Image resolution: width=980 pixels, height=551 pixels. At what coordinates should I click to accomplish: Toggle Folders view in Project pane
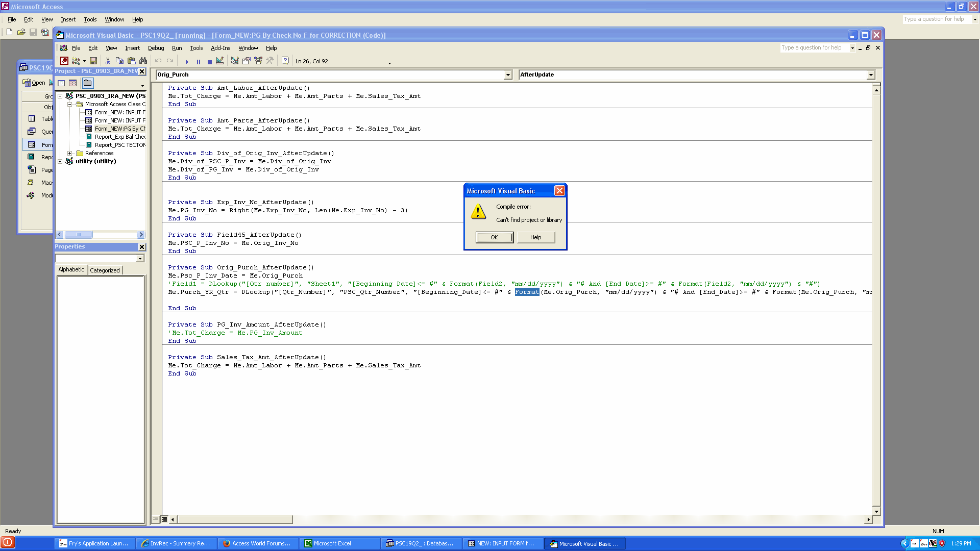88,83
